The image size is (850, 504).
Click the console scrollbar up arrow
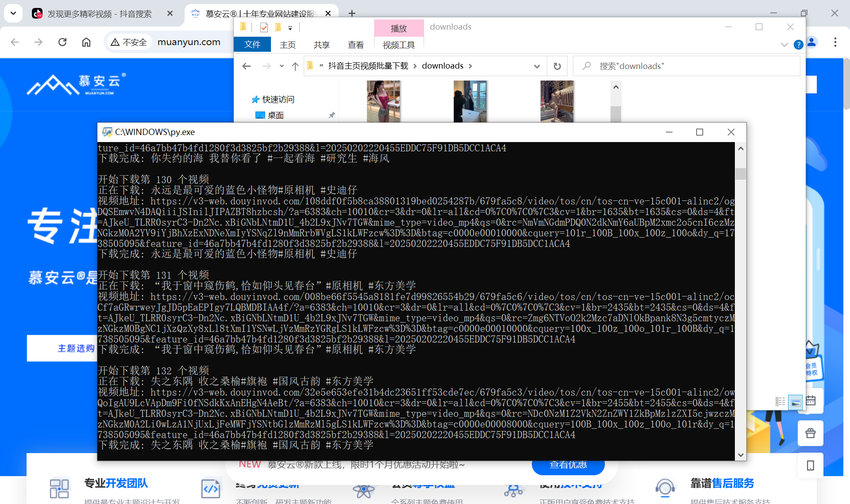(x=741, y=149)
